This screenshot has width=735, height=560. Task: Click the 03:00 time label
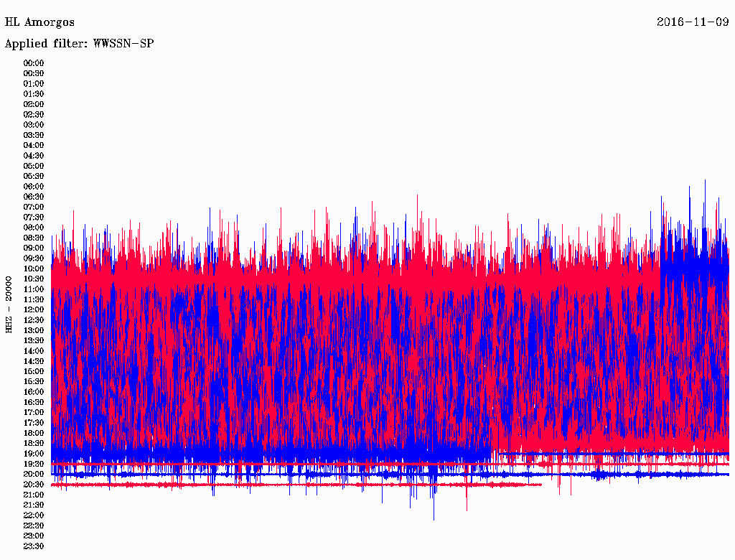click(34, 125)
